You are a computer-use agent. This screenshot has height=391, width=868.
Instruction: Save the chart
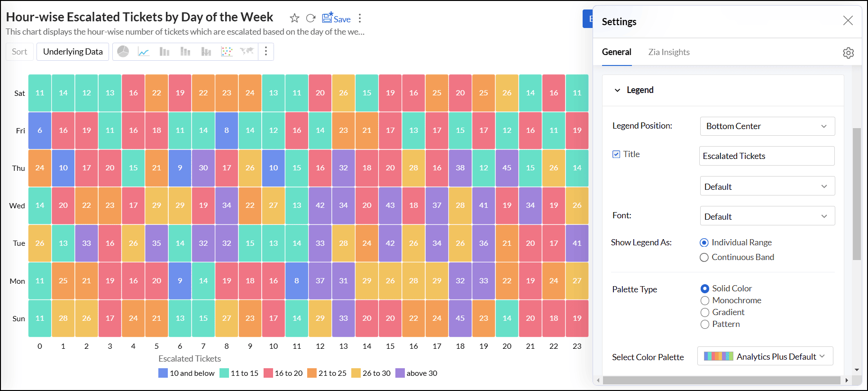pos(337,19)
